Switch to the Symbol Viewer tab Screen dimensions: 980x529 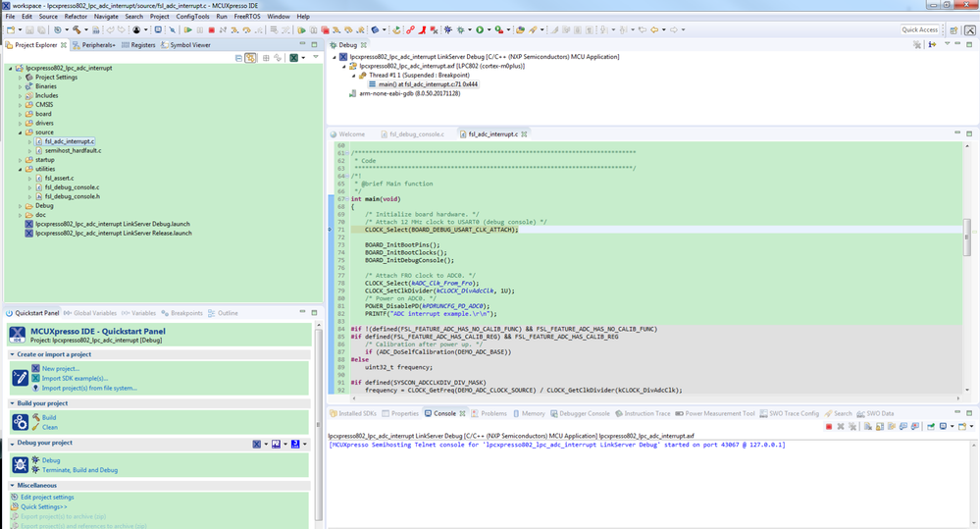185,45
